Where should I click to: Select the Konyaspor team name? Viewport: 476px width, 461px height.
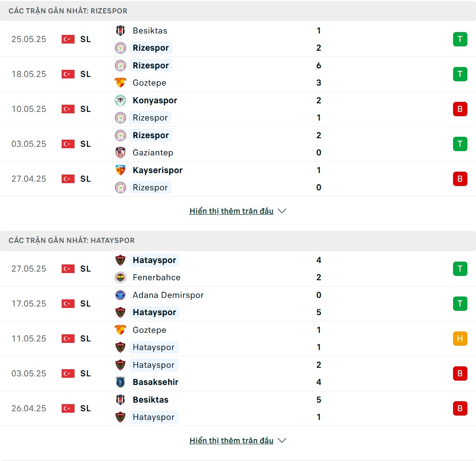(155, 100)
